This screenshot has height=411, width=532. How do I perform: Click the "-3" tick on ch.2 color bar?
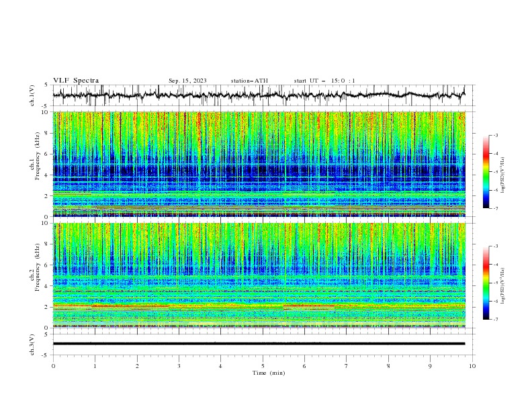tap(495, 246)
